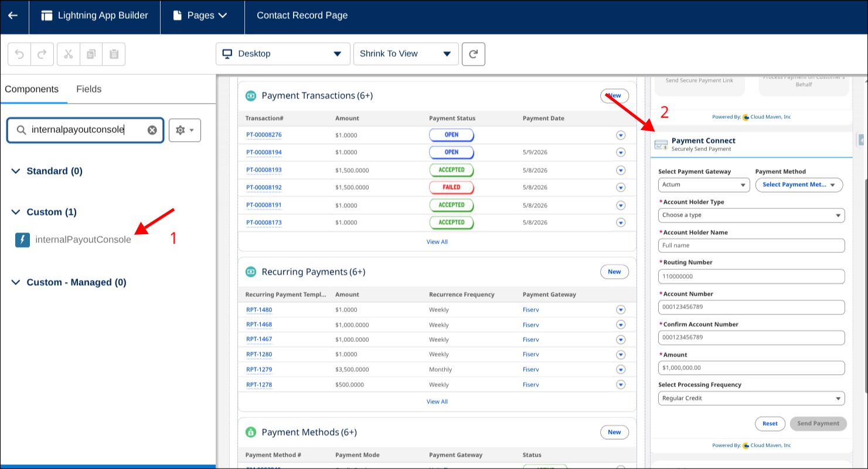868x469 pixels.
Task: Open row actions for PT-00008191
Action: click(x=621, y=205)
